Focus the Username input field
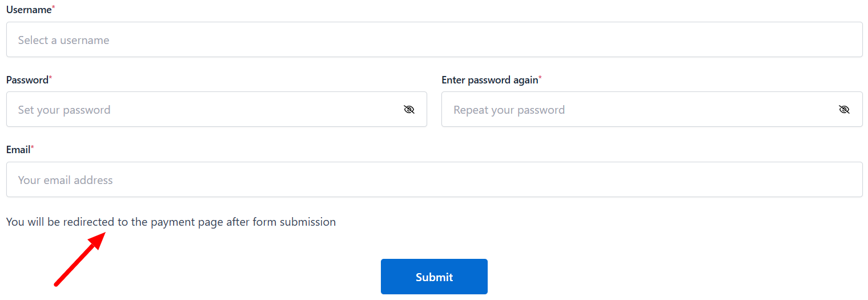The height and width of the screenshot is (300, 868). (434, 40)
